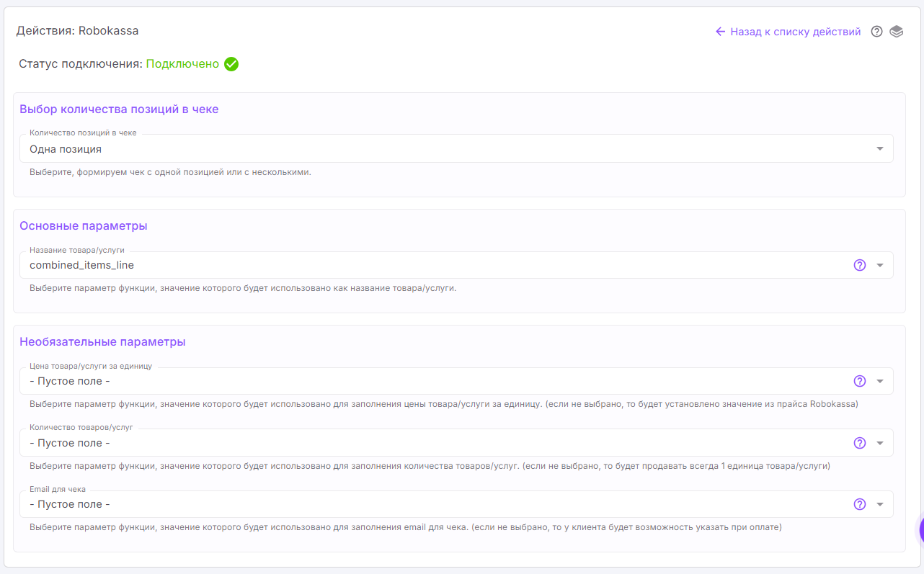Screen dimensions: 924x574
Task: Go back via Назад к списку действий link
Action: [x=795, y=32]
